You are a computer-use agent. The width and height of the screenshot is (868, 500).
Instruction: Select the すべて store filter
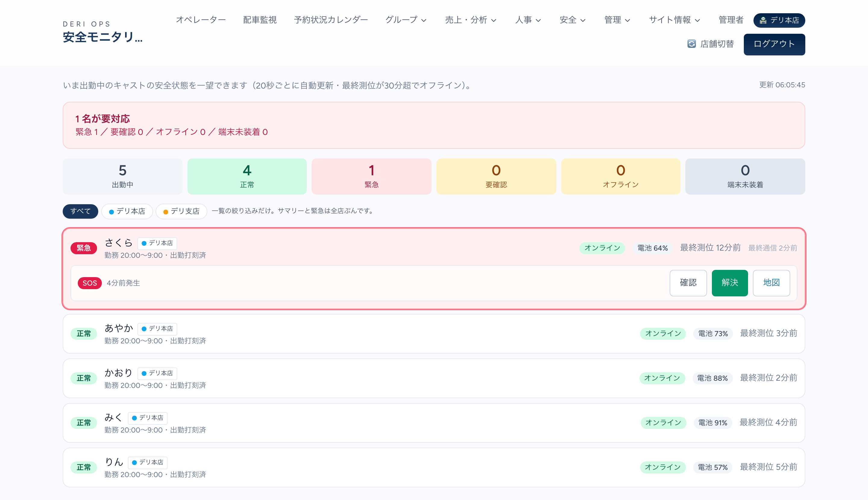80,211
